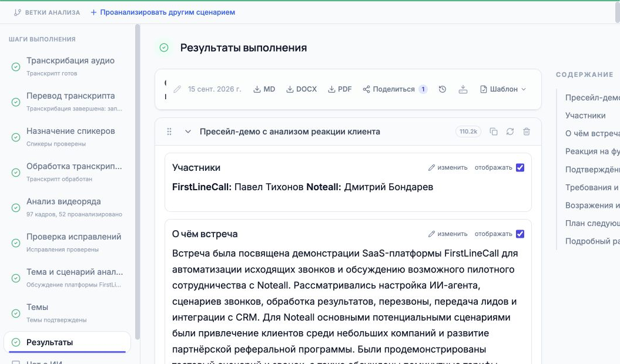
Task: Click the date 15 сент. 2026 г.
Action: 215,89
